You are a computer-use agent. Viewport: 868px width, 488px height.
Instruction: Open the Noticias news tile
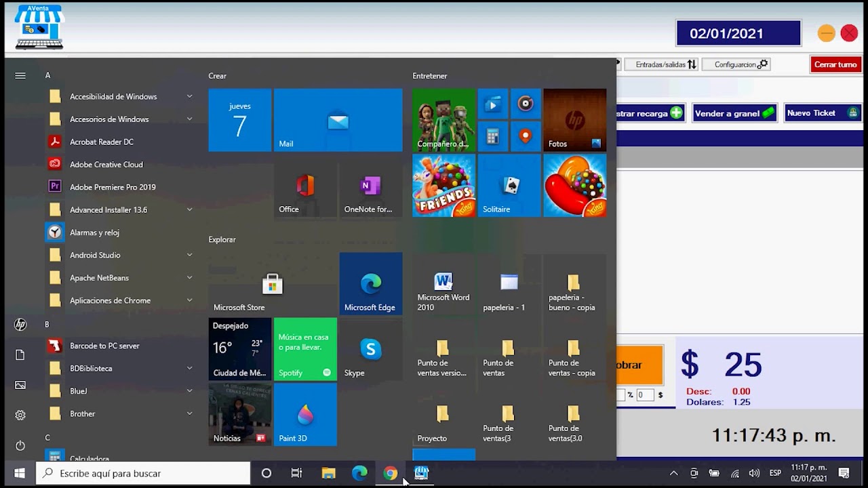[x=239, y=415]
